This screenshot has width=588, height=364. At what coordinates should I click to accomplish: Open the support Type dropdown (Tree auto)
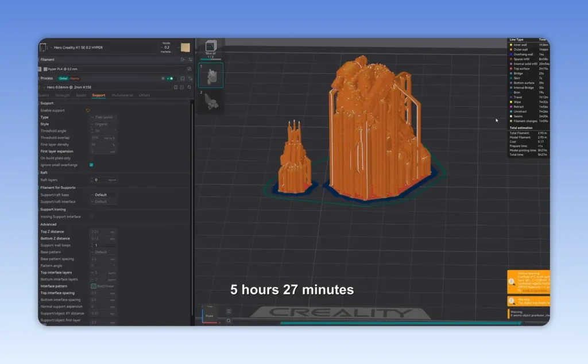click(103, 117)
